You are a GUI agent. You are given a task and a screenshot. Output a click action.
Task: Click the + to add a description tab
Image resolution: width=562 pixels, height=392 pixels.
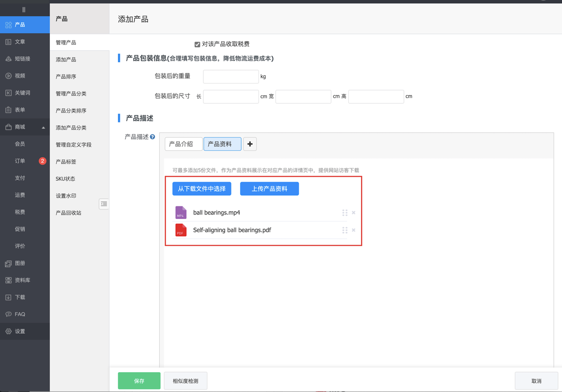[250, 144]
